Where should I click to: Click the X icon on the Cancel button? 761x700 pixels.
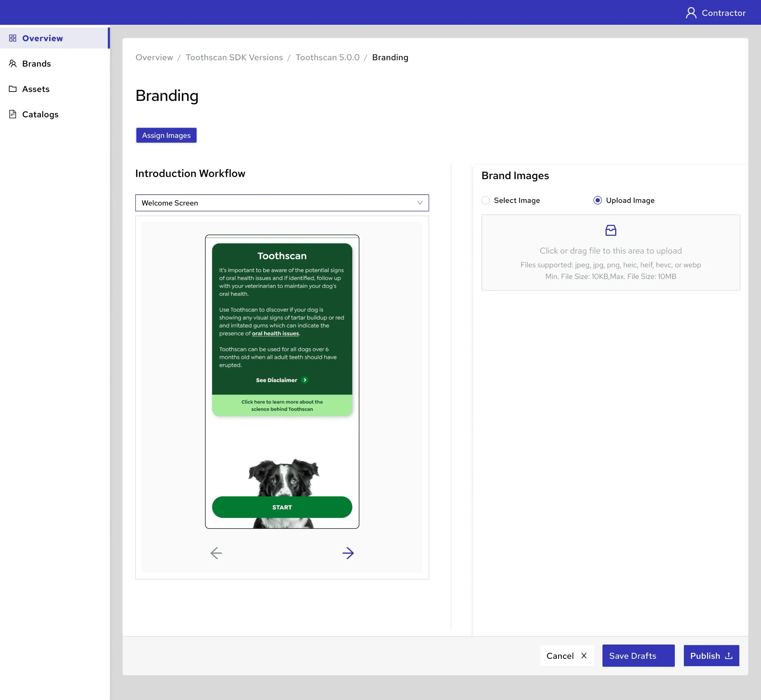(x=584, y=656)
